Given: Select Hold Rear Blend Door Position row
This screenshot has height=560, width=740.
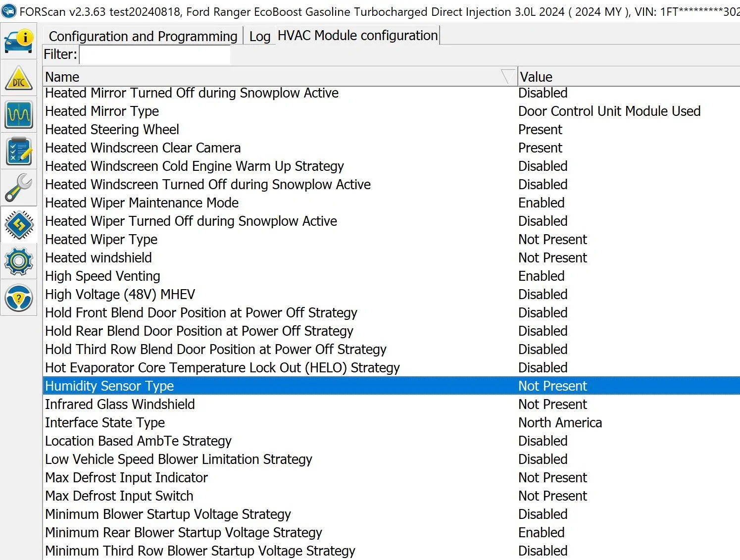Looking at the screenshot, I should (x=392, y=331).
